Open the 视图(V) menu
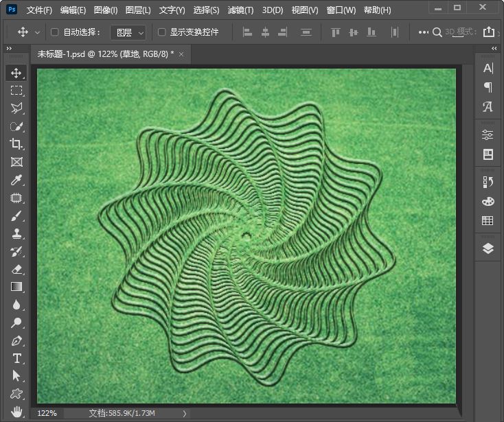The image size is (504, 422). pyautogui.click(x=305, y=10)
